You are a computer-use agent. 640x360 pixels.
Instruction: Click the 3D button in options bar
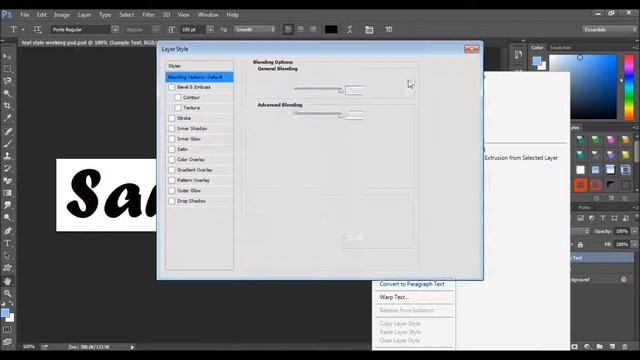pos(389,29)
